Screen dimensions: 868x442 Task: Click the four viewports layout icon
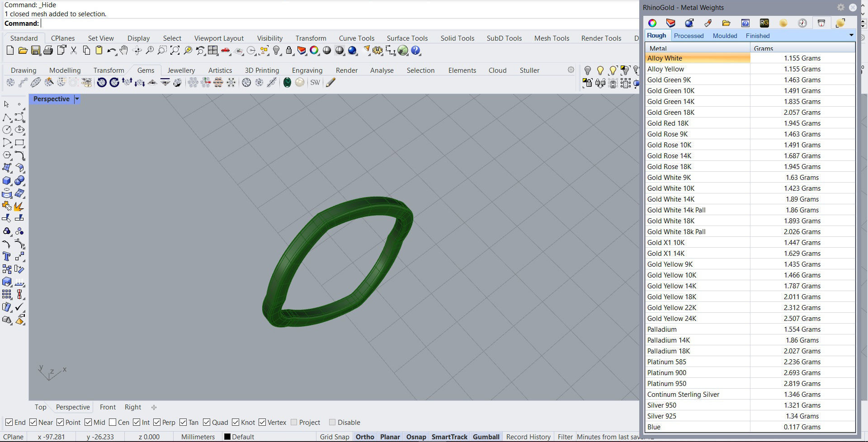[212, 51]
